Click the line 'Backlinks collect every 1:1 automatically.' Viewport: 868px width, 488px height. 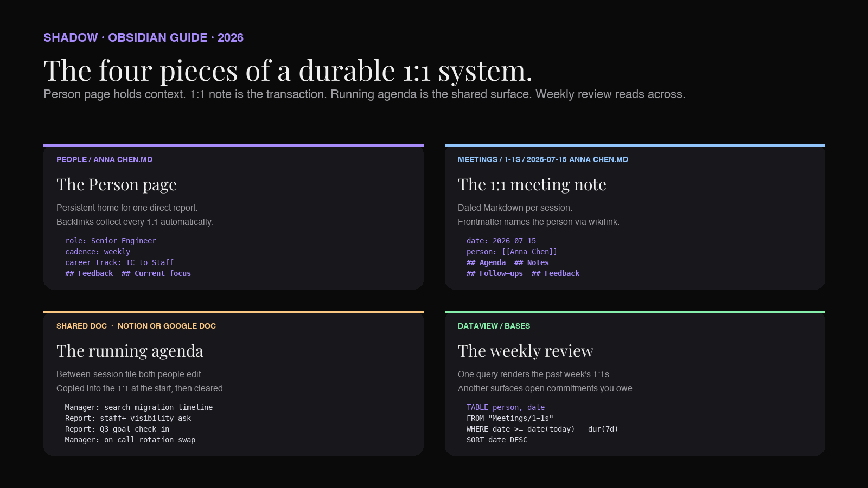coord(135,222)
